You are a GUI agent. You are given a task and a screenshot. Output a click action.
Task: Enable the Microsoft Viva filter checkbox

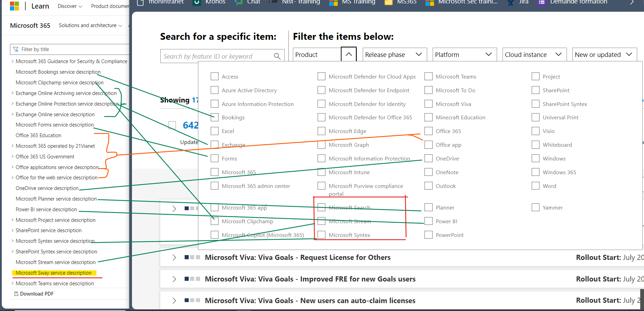click(x=428, y=104)
